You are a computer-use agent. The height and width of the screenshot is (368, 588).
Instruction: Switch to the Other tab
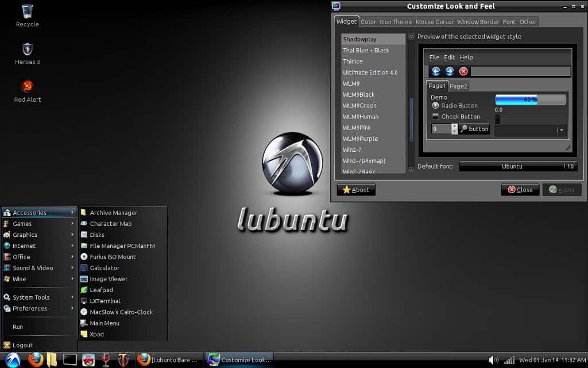click(x=528, y=22)
